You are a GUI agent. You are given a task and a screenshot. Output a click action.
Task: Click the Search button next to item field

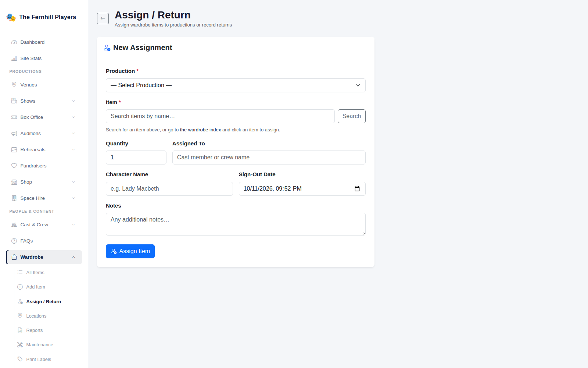pos(352,116)
